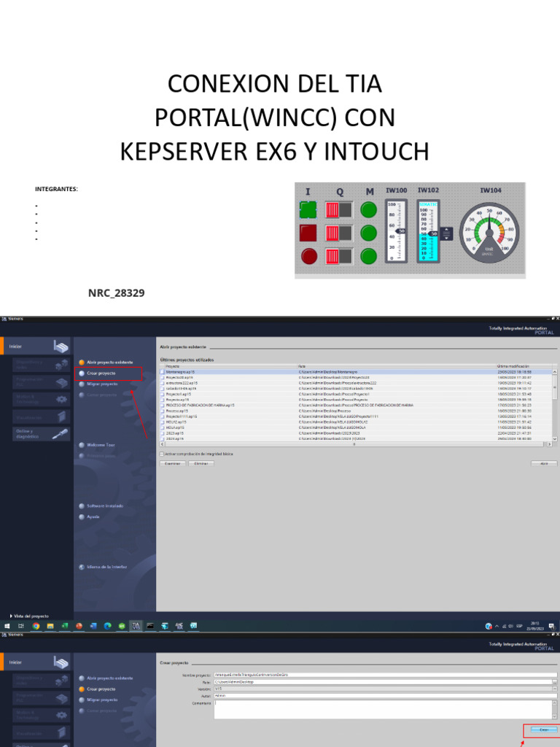Choose Migrar proyecto in the recent-projects window
This screenshot has width=560, height=747.
98,384
